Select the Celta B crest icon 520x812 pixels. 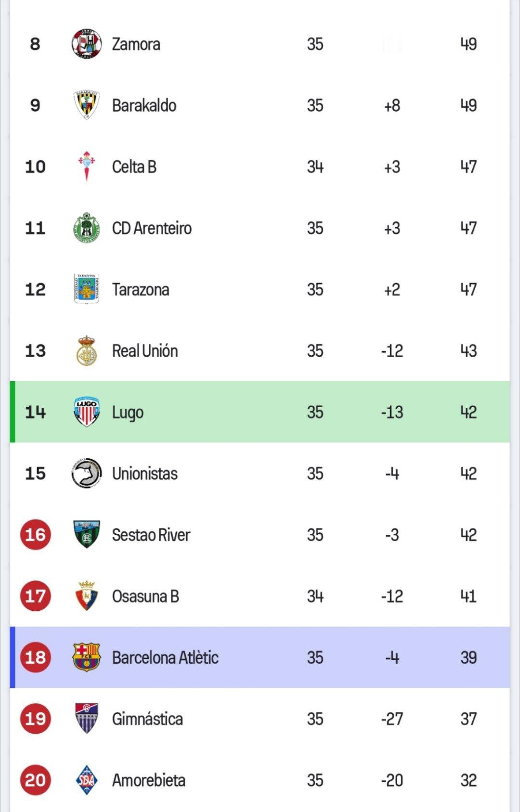click(x=86, y=167)
